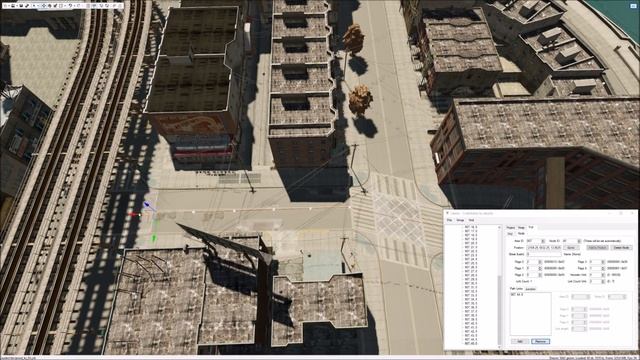Open the File menu in project window
Viewport: 640px width, 360px height.
coord(449,220)
